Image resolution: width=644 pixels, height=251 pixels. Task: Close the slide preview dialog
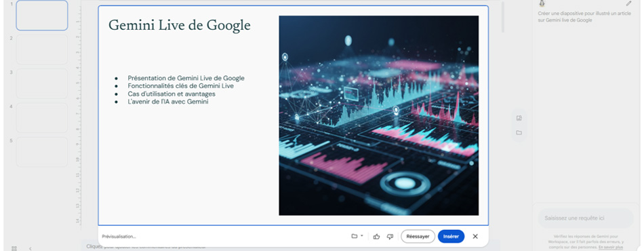(x=475, y=236)
